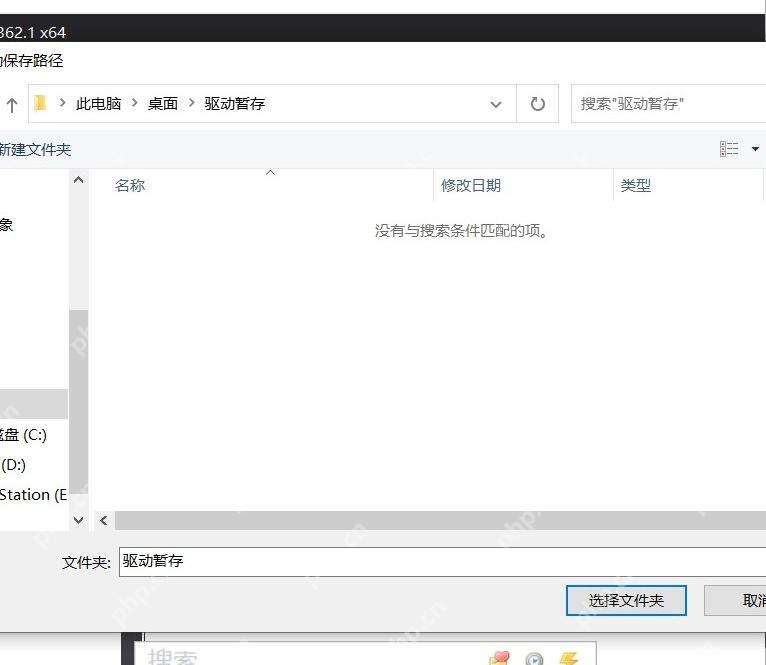The height and width of the screenshot is (665, 766).
Task: Expand the chevron after 桌面 in the path
Action: (x=192, y=103)
